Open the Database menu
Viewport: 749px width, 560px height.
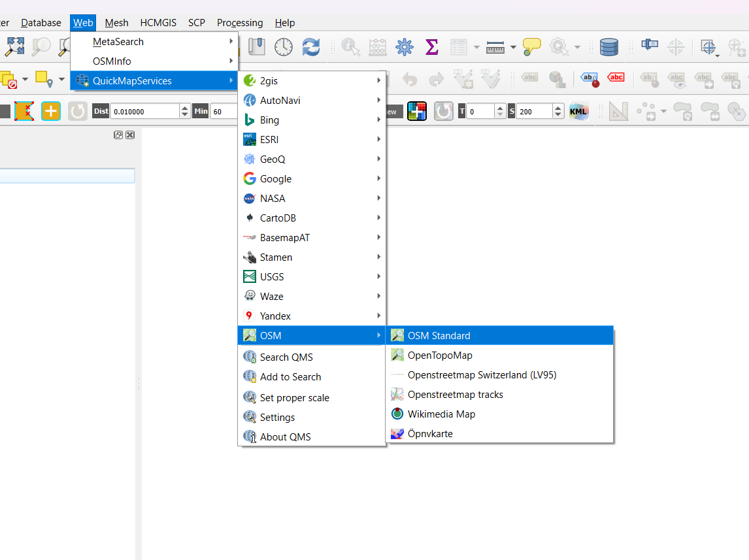tap(41, 22)
